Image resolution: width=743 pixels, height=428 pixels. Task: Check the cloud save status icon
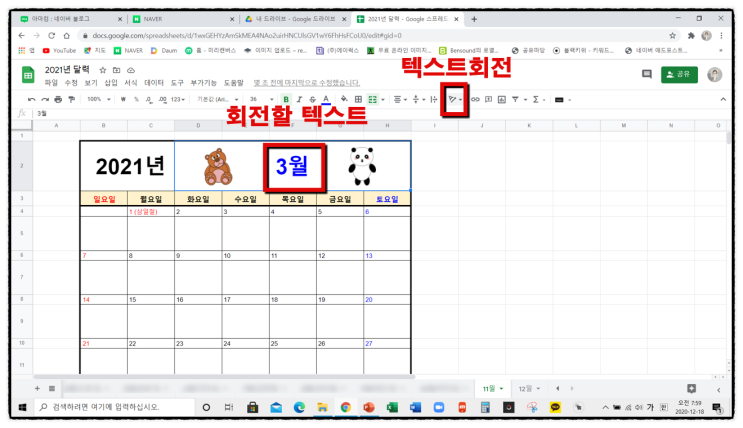click(x=131, y=70)
